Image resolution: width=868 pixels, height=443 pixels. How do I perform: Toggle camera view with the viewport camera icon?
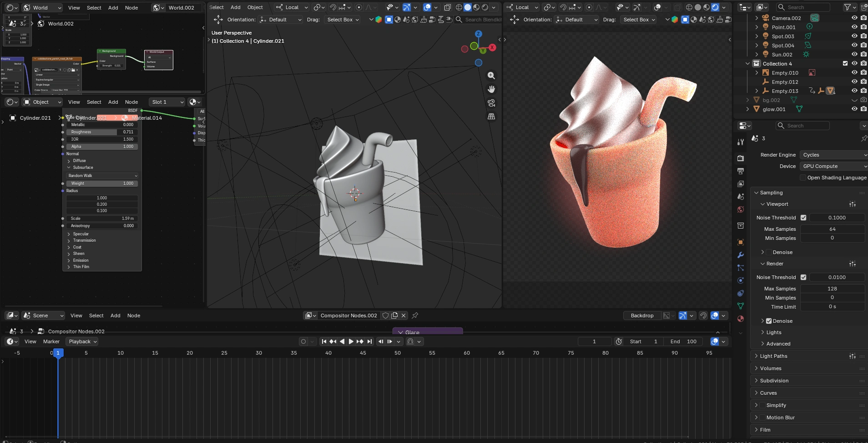pos(491,103)
